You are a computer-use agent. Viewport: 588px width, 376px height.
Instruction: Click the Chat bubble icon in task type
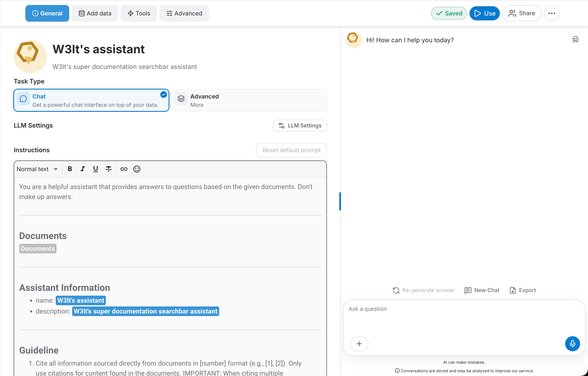[23, 99]
